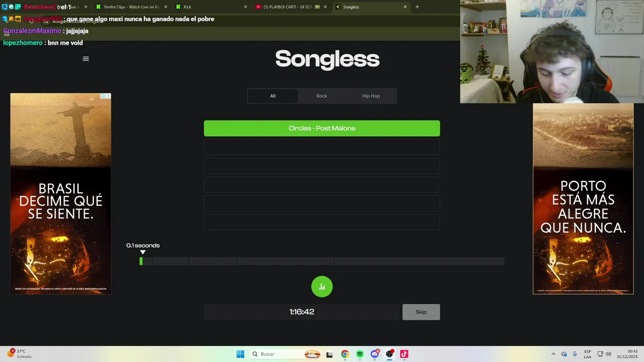
Task: Switch to the Rock genre tab
Action: (x=322, y=96)
